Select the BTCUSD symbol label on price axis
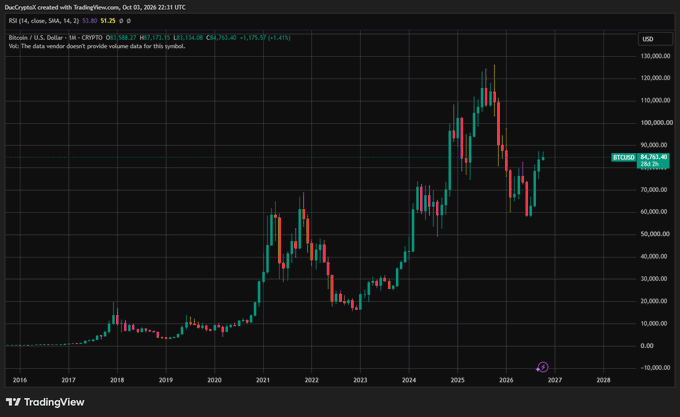This screenshot has height=417, width=680. point(624,157)
